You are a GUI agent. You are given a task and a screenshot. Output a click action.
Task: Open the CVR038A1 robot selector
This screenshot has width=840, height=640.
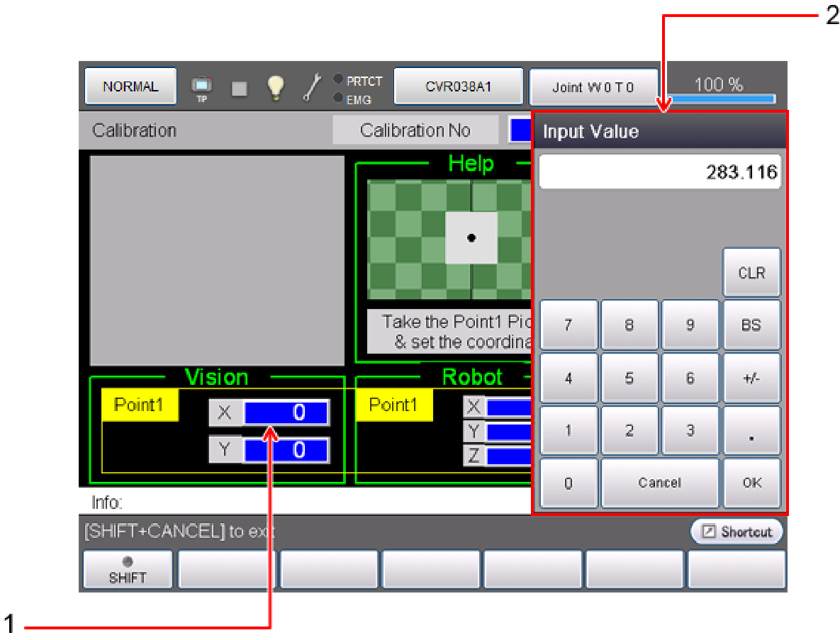[458, 86]
